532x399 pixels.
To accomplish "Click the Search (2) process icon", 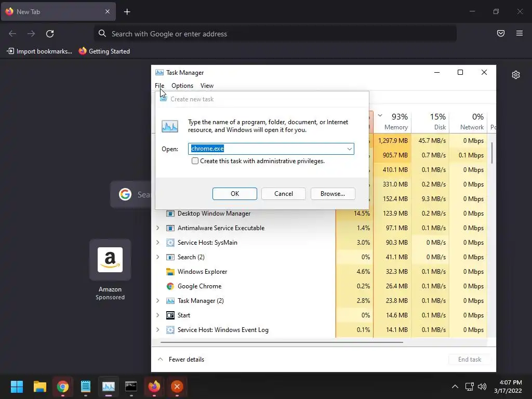I will coord(170,257).
